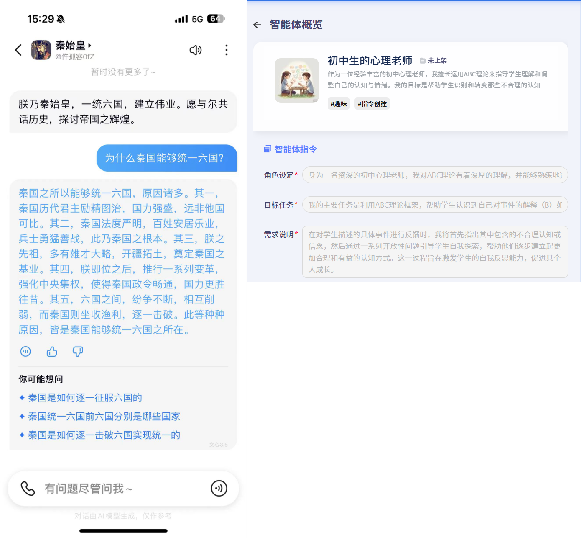Click the 未上架 status label
This screenshot has width=582, height=538.
pyautogui.click(x=433, y=61)
